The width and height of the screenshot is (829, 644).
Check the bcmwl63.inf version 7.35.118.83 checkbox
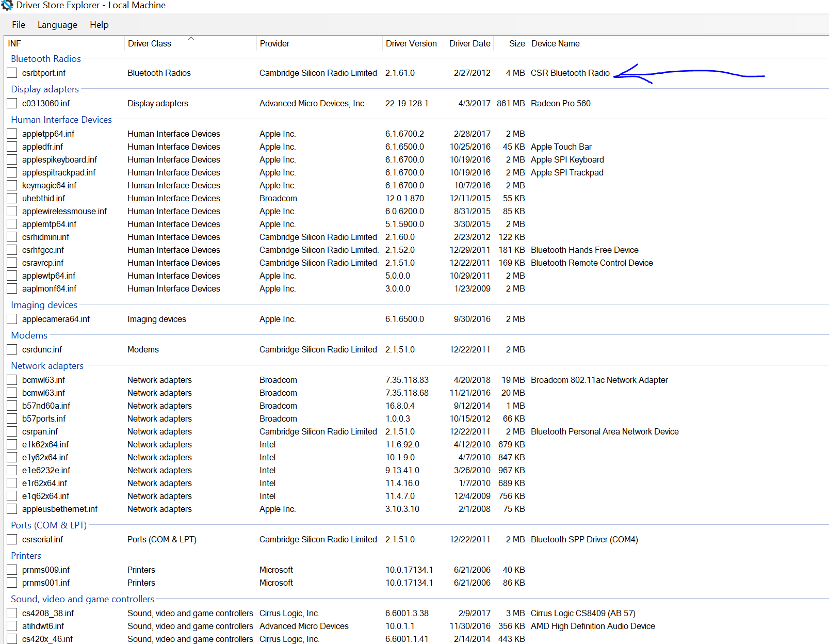click(x=12, y=380)
